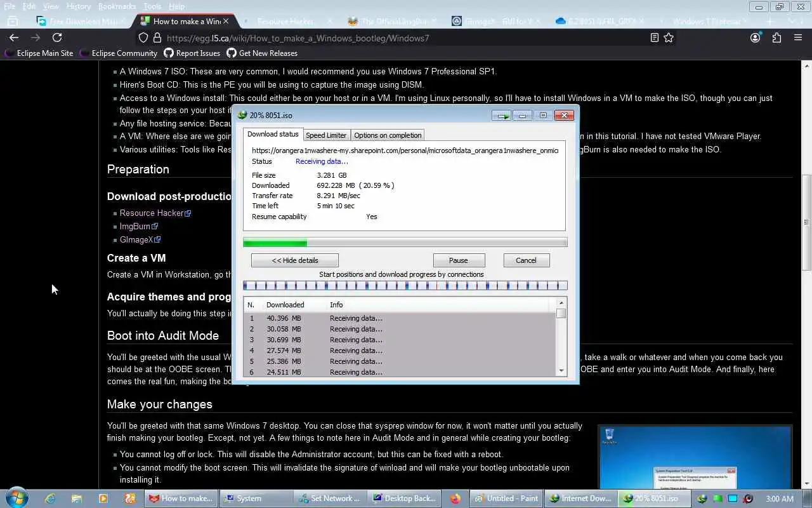
Task: Open the Get New Releases bookmark
Action: (x=262, y=53)
